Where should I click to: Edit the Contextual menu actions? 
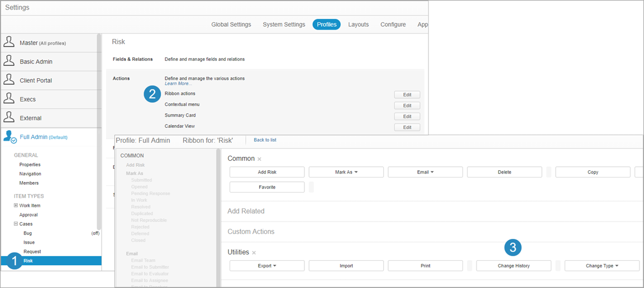(407, 105)
